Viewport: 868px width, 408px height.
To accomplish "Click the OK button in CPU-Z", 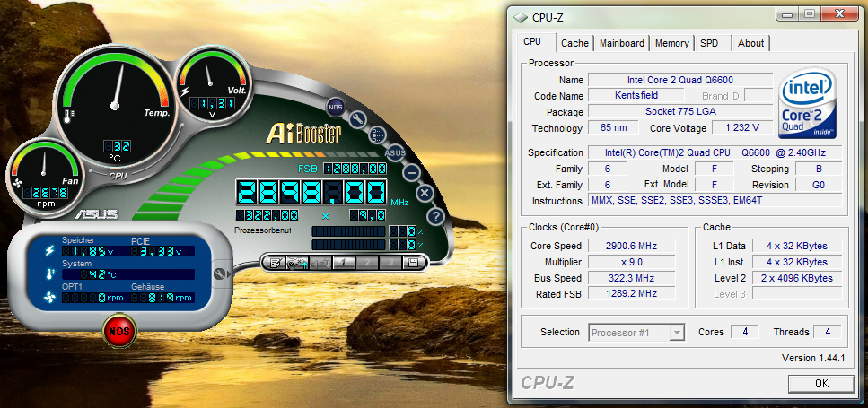I will [x=821, y=383].
